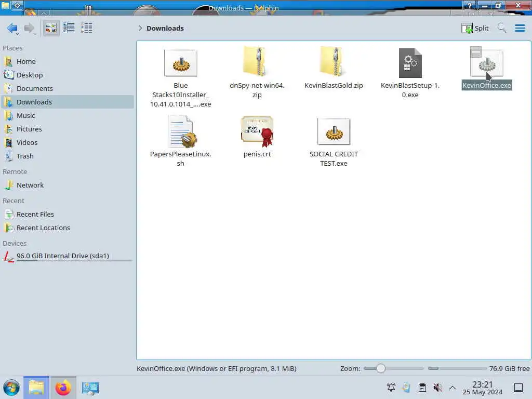This screenshot has height=399, width=532.
Task: Open the clipboard tray icon
Action: 422,388
